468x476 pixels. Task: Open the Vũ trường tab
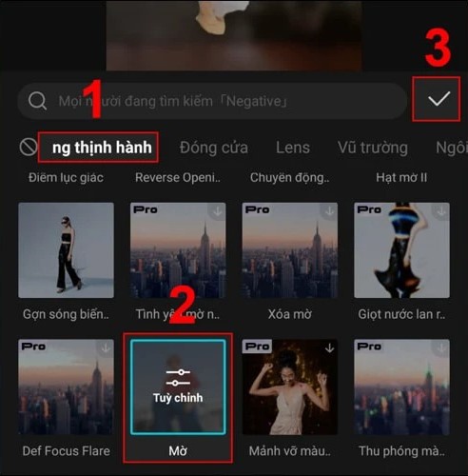click(x=373, y=148)
